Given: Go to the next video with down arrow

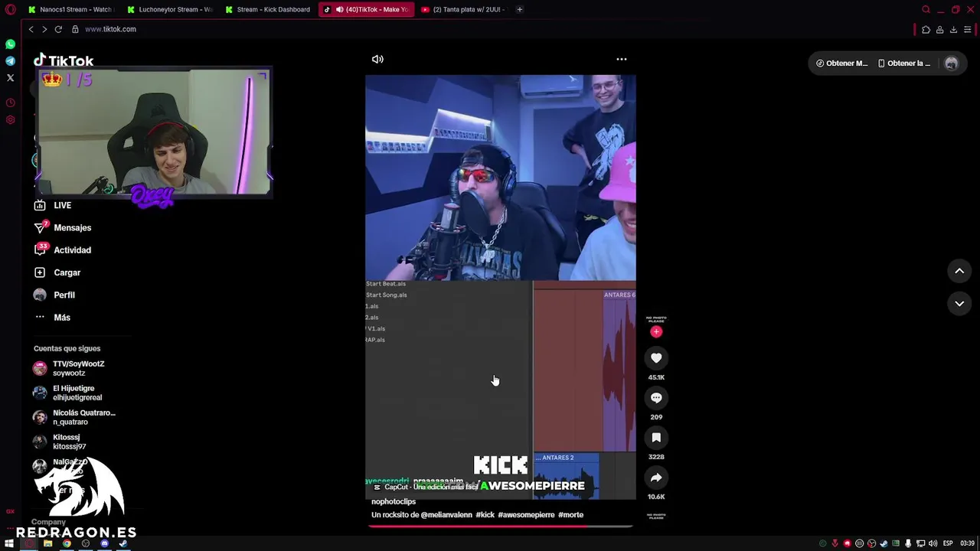Looking at the screenshot, I should 959,303.
